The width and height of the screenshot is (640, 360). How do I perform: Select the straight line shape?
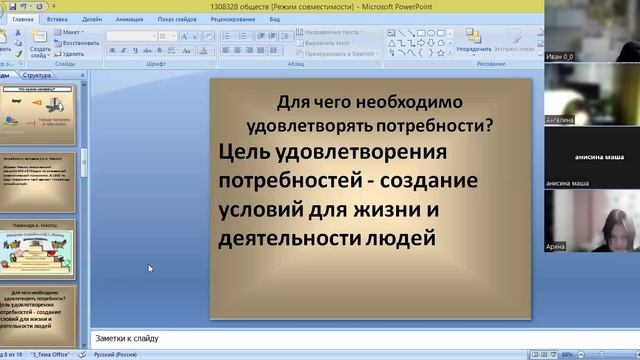click(x=401, y=33)
